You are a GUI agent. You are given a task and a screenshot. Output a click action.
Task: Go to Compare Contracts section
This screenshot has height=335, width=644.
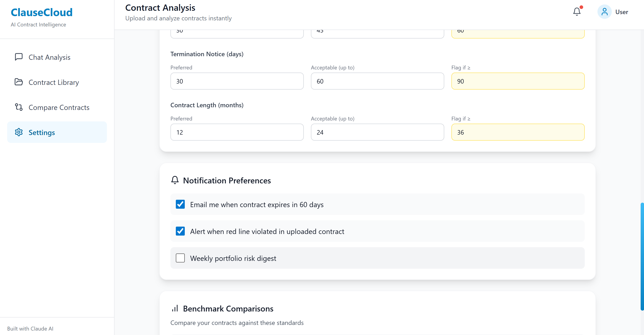pos(59,107)
